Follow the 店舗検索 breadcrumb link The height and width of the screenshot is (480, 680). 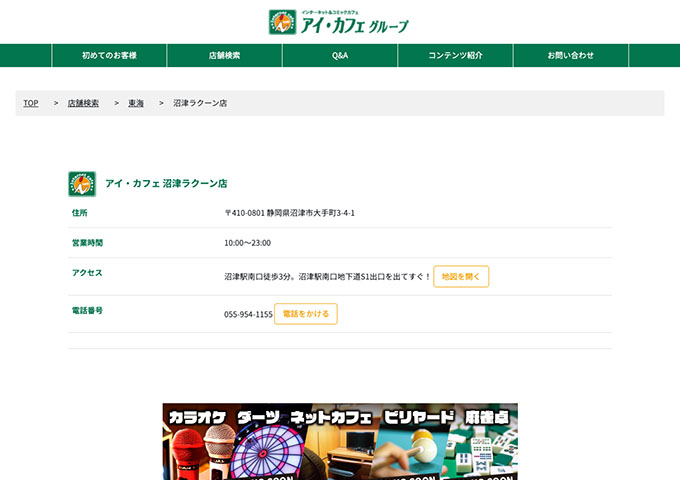click(83, 103)
